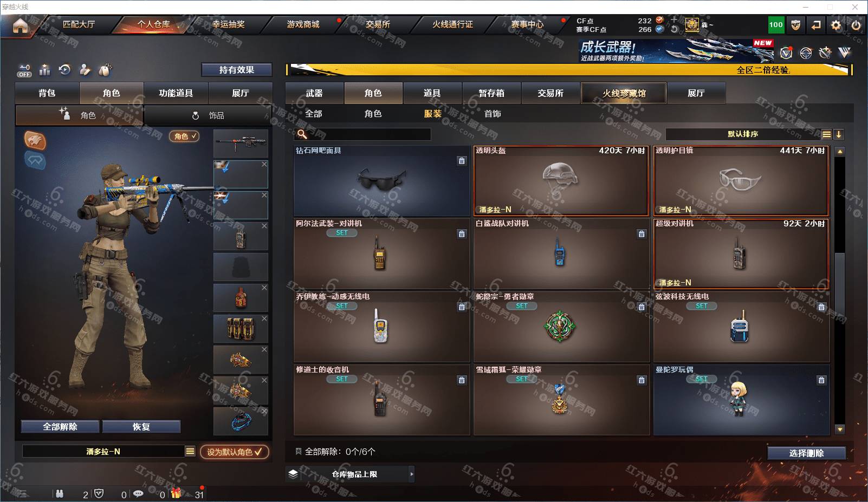The width and height of the screenshot is (868, 502).
Task: Open the gift box icon in the status bar
Action: 176,493
